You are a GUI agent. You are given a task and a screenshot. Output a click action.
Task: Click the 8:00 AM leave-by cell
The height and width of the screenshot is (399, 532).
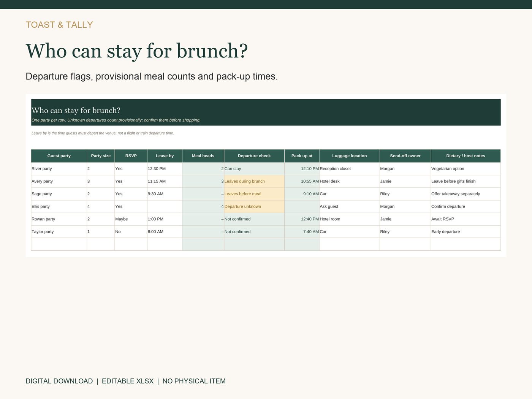[165, 231]
